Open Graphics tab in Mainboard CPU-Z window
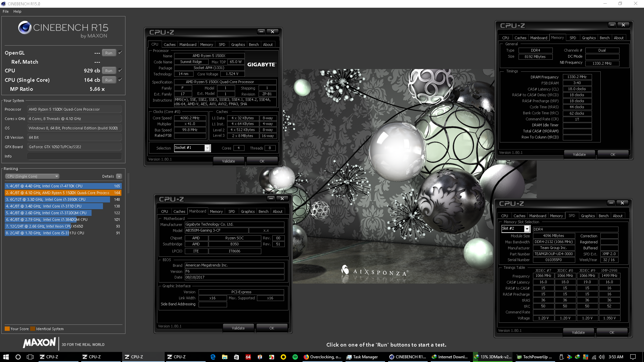Image resolution: width=644 pixels, height=362 pixels. tap(248, 212)
